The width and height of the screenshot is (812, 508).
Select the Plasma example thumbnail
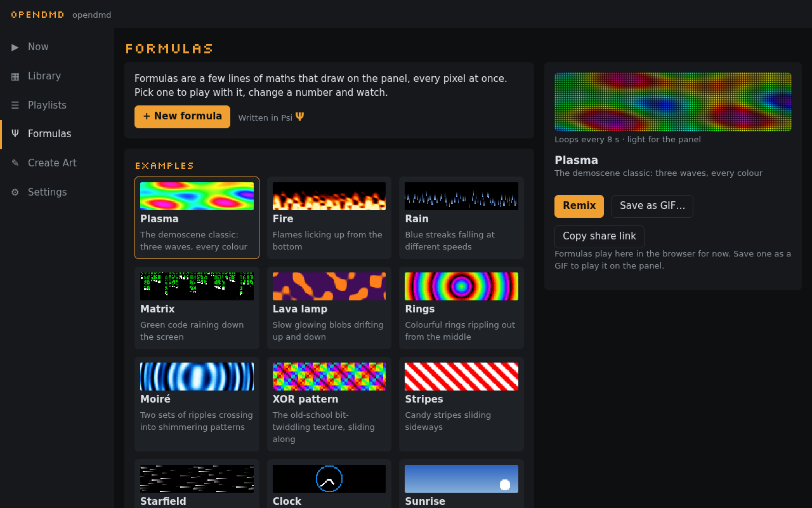pyautogui.click(x=197, y=196)
